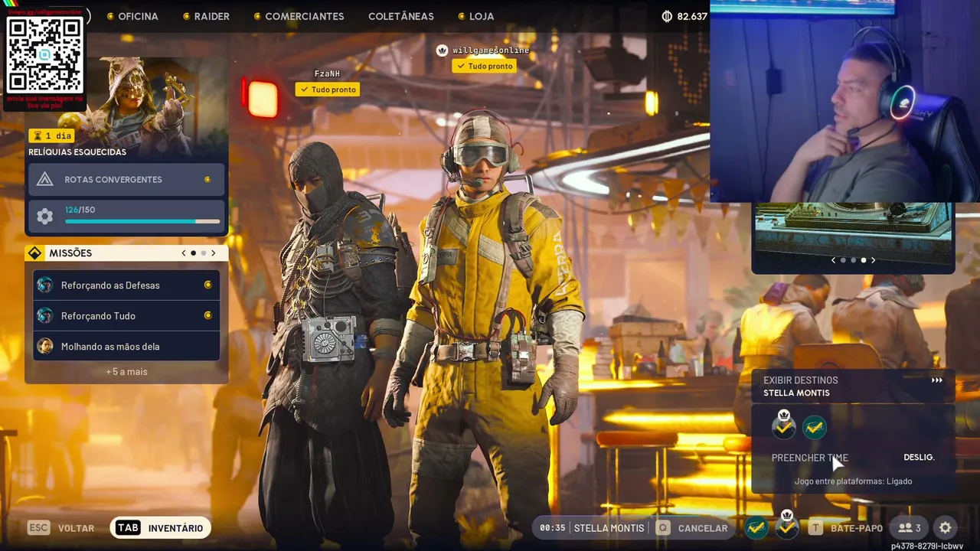Click willgamesonline Tudo pronto ready badge
Viewport: 980px width, 551px height.
(484, 66)
